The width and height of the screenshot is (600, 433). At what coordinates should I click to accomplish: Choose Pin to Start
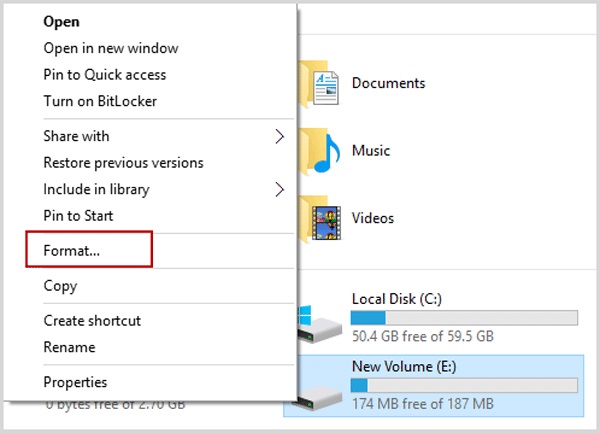[78, 215]
